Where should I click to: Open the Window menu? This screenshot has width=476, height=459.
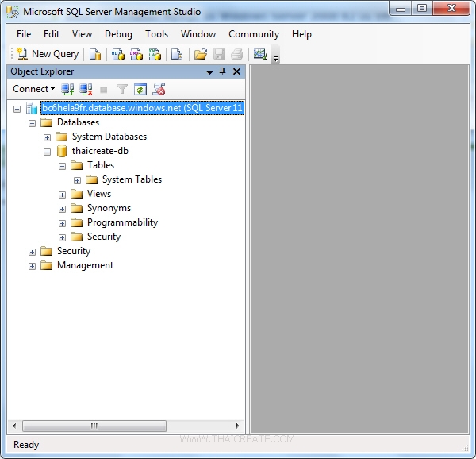[198, 34]
